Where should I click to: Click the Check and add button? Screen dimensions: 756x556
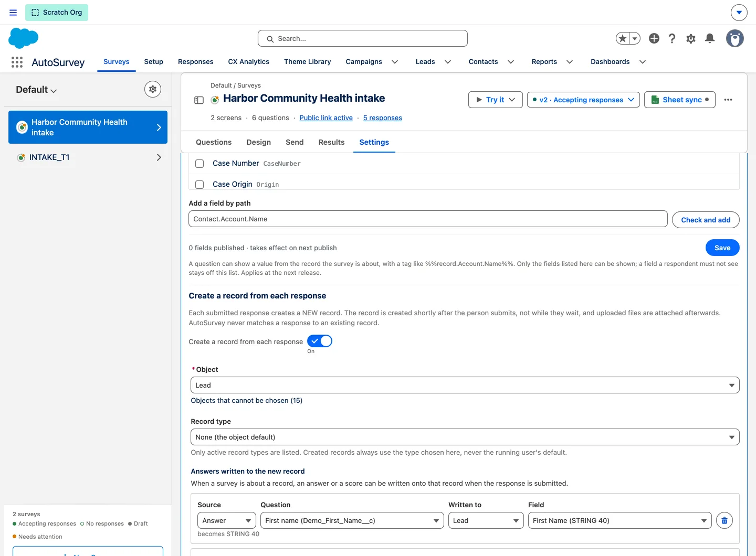(x=706, y=220)
